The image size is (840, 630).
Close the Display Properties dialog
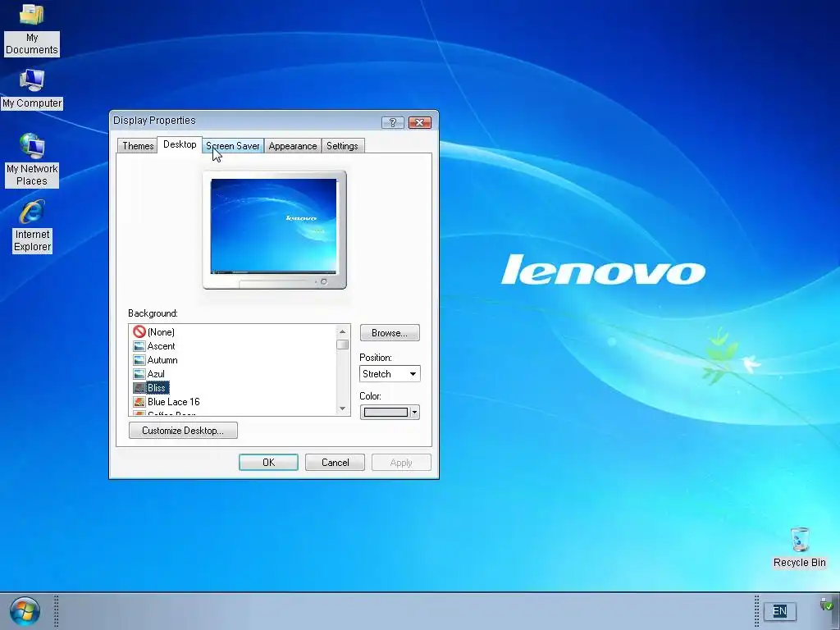coord(419,123)
